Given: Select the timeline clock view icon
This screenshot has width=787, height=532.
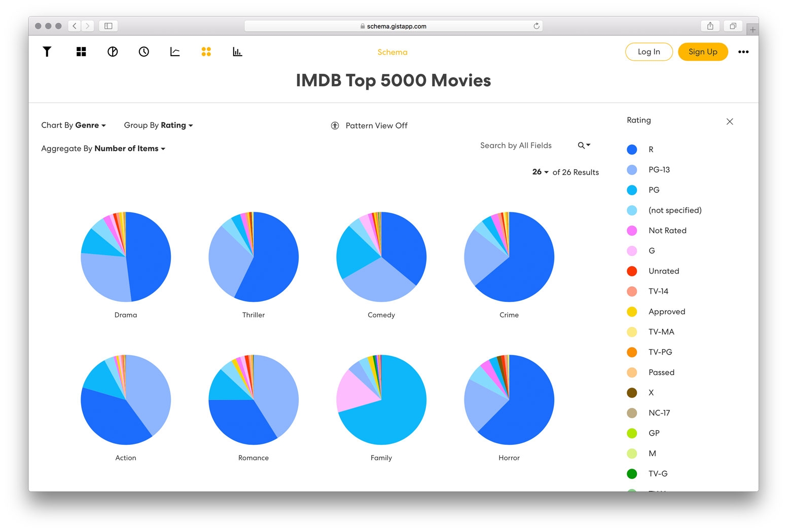Looking at the screenshot, I should (144, 52).
